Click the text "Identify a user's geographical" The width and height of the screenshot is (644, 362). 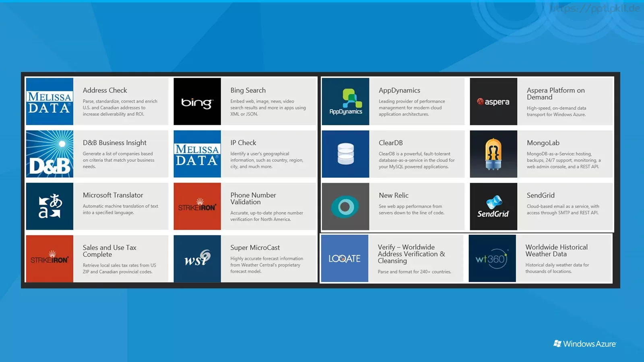click(x=260, y=154)
